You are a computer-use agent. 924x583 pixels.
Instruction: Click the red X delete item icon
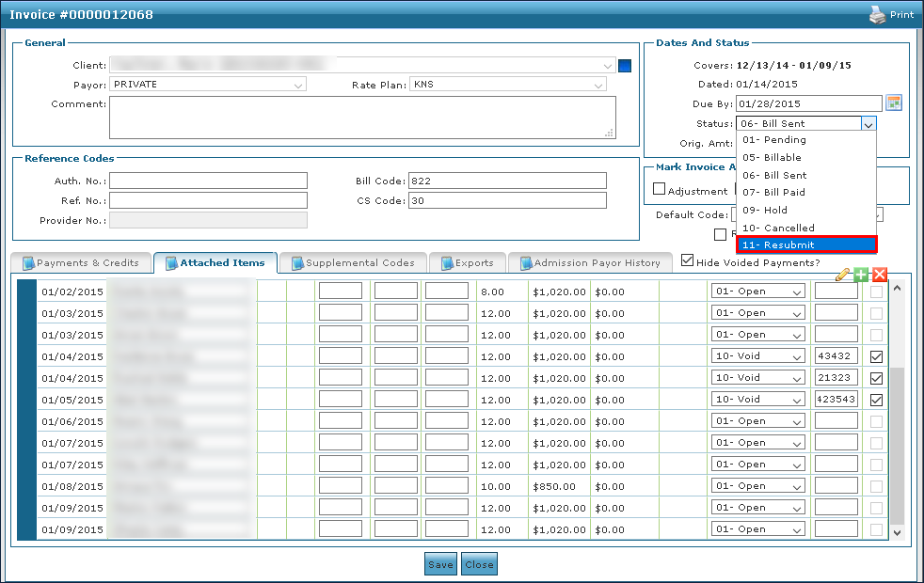[880, 275]
